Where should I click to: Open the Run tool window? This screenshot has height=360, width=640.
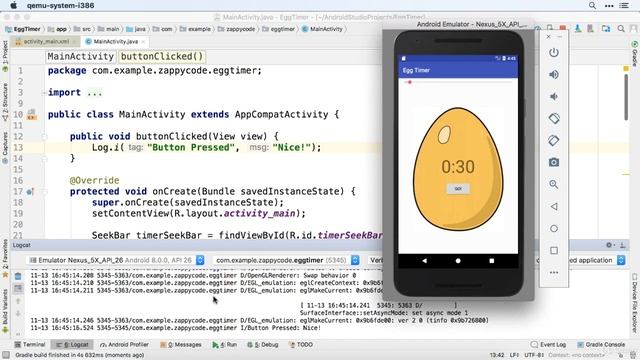click(224, 344)
